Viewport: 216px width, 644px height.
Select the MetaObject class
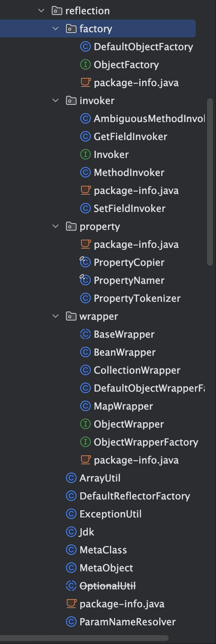point(106,568)
